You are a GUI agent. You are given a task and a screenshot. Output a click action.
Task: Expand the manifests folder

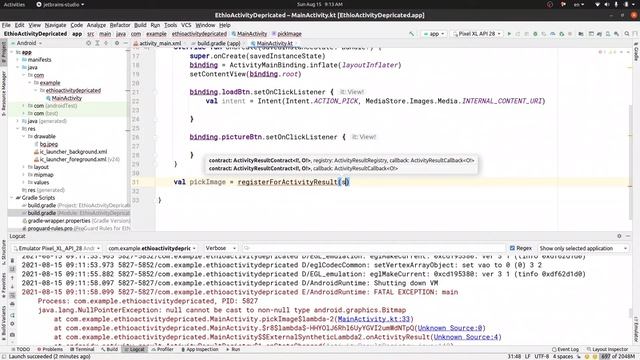coord(18,60)
